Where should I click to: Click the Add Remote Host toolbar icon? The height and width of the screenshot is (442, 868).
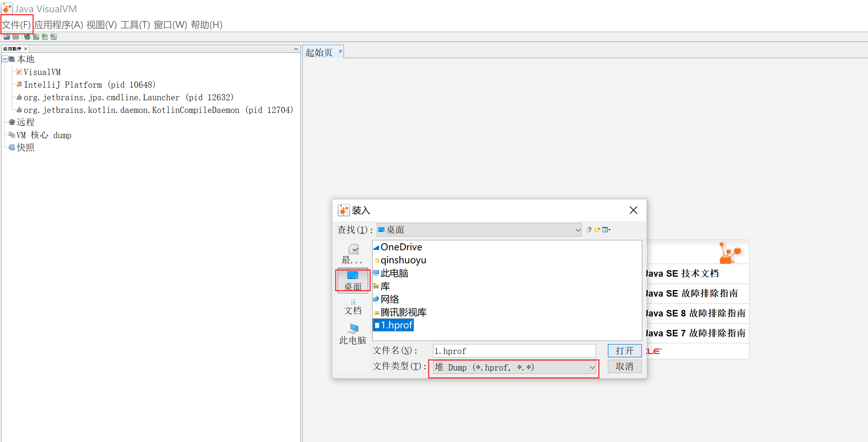(27, 37)
